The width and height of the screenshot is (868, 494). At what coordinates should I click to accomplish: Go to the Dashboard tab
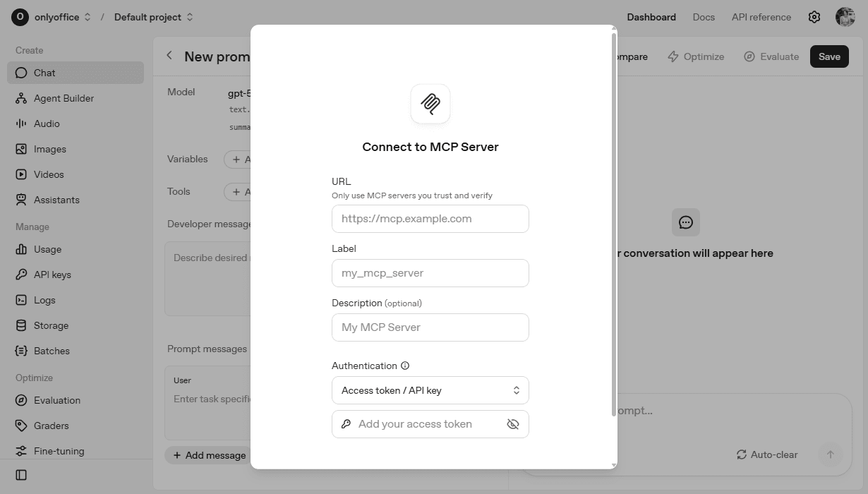coord(651,17)
